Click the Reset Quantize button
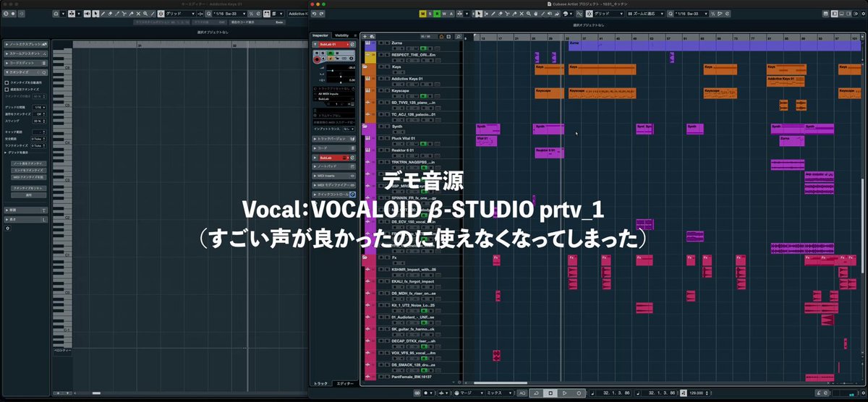 click(x=29, y=187)
